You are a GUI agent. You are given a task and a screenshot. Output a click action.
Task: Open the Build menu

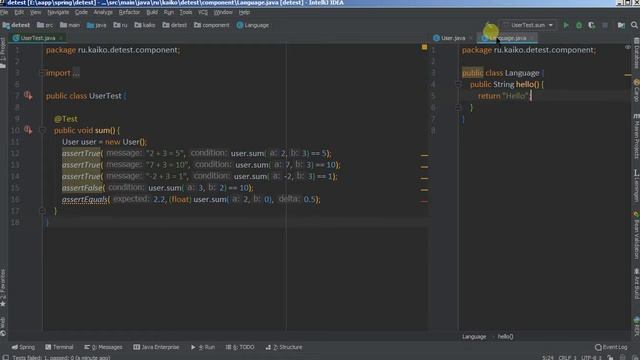152,12
